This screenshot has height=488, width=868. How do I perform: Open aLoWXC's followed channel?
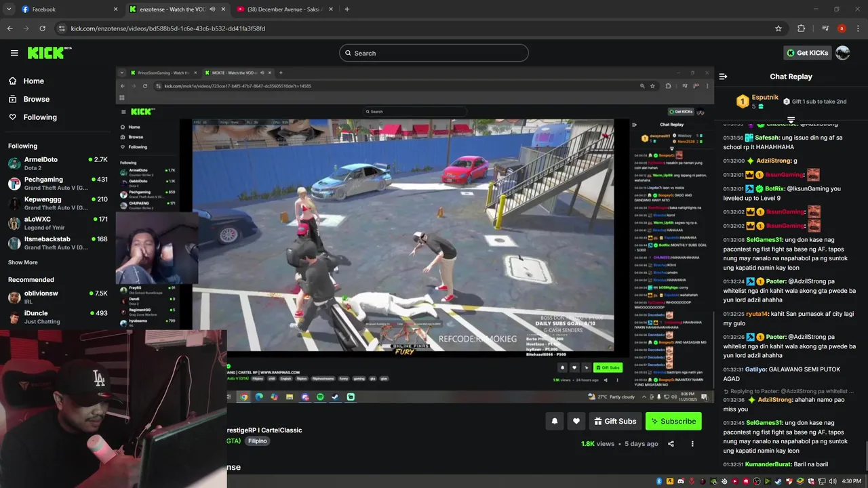coord(58,223)
